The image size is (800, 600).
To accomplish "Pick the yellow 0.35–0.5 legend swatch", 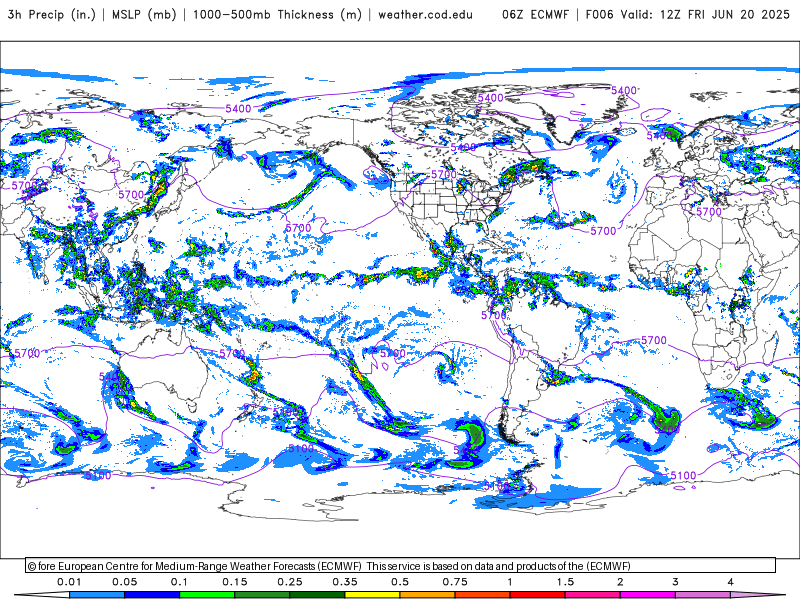I will [372, 595].
